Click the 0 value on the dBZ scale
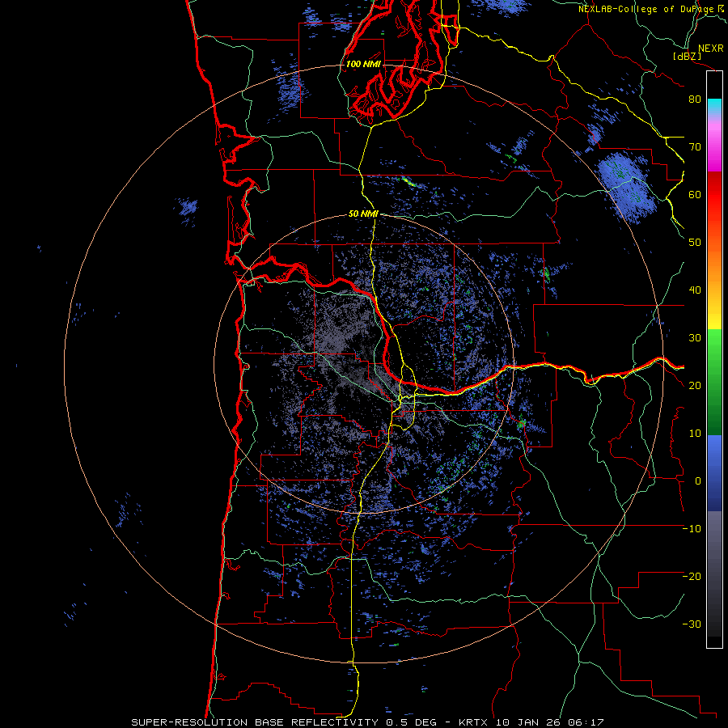Image resolution: width=728 pixels, height=728 pixels. click(698, 481)
